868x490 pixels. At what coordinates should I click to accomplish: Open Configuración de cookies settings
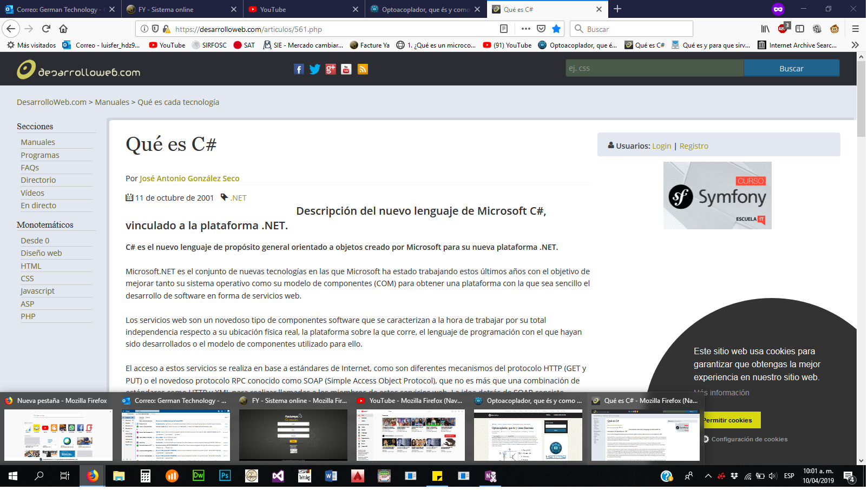[x=749, y=439]
